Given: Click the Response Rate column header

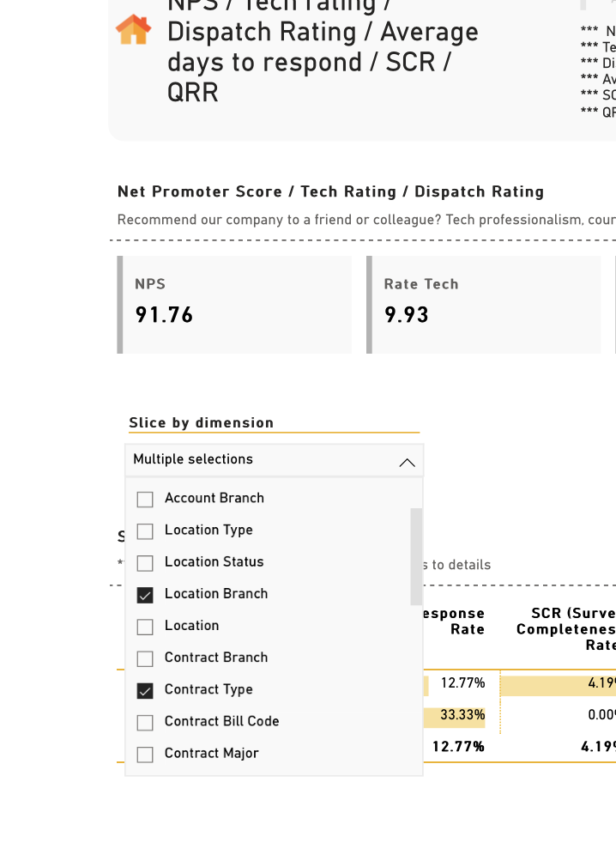Looking at the screenshot, I should tap(454, 621).
